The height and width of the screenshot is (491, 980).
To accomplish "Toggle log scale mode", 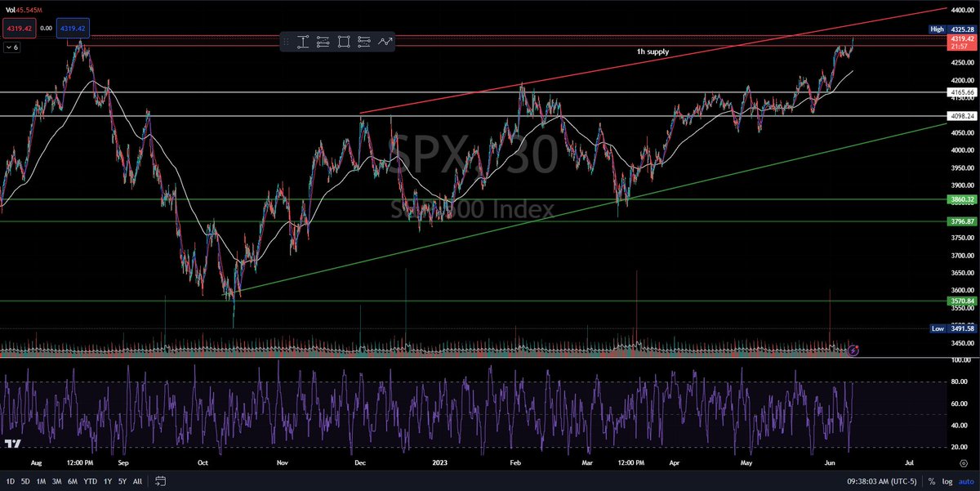I will pos(947,481).
